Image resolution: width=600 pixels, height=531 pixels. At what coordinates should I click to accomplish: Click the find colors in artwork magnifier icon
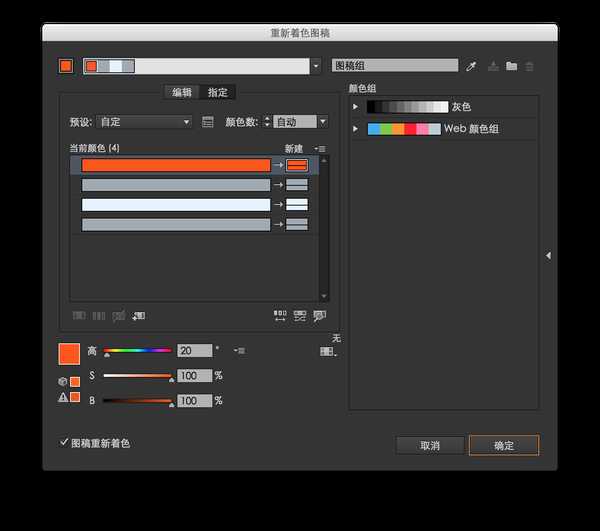[x=320, y=316]
